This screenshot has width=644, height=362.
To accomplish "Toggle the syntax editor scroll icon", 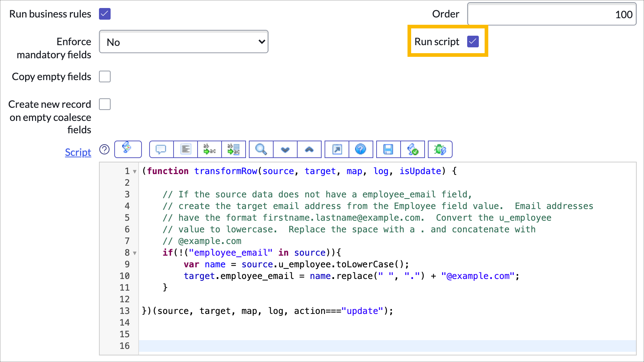I will [128, 149].
